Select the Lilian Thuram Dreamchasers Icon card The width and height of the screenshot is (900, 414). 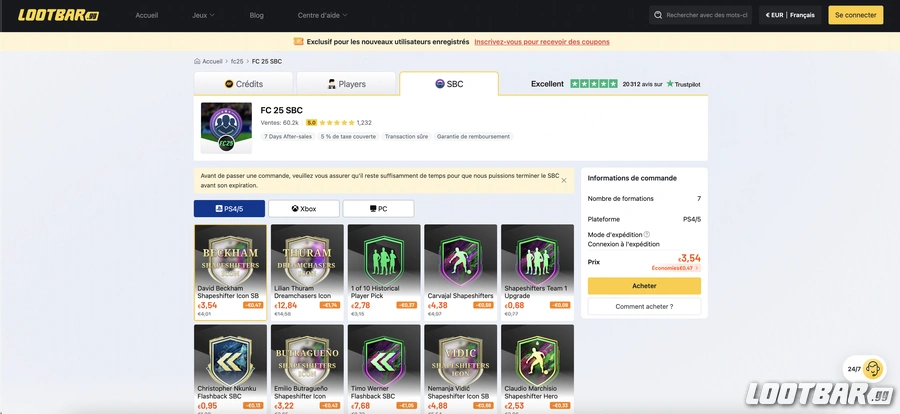pos(307,272)
